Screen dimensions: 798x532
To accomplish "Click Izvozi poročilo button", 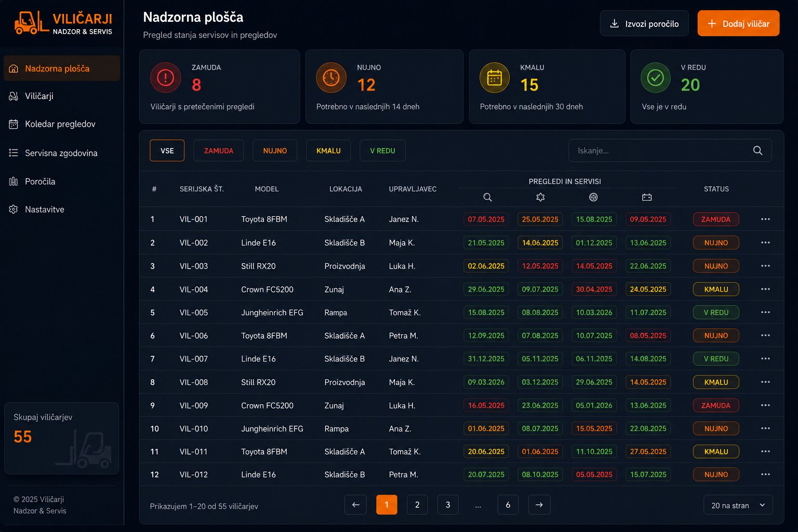I will pyautogui.click(x=644, y=23).
